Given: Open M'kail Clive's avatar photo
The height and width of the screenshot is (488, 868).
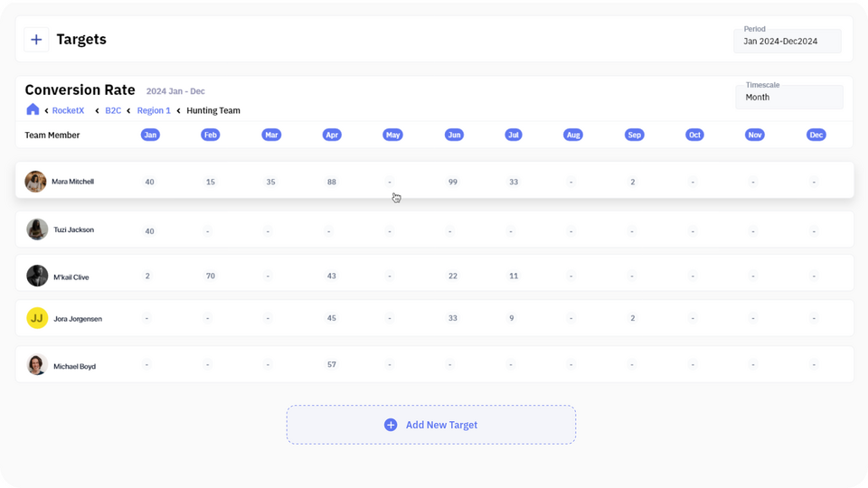Looking at the screenshot, I should pos(37,277).
